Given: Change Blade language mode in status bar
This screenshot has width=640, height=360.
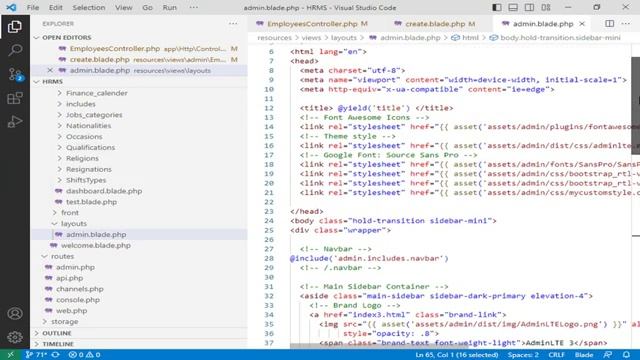Looking at the screenshot, I should point(584,355).
